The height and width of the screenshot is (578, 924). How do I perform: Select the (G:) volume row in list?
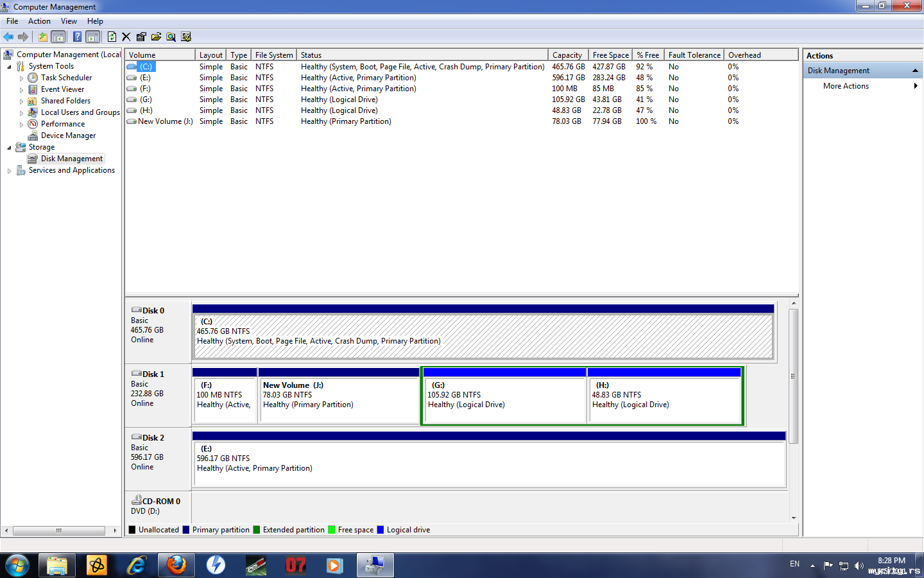(x=462, y=100)
